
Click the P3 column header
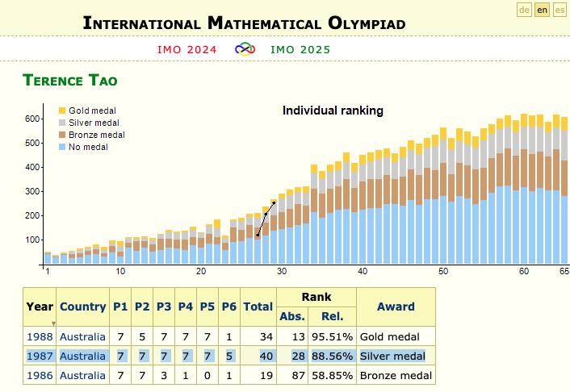[x=164, y=307]
